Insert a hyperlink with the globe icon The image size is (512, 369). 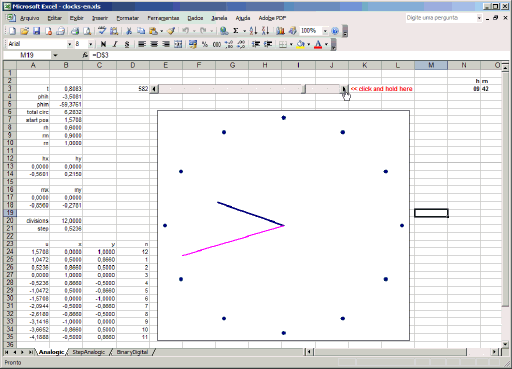tap(224, 31)
